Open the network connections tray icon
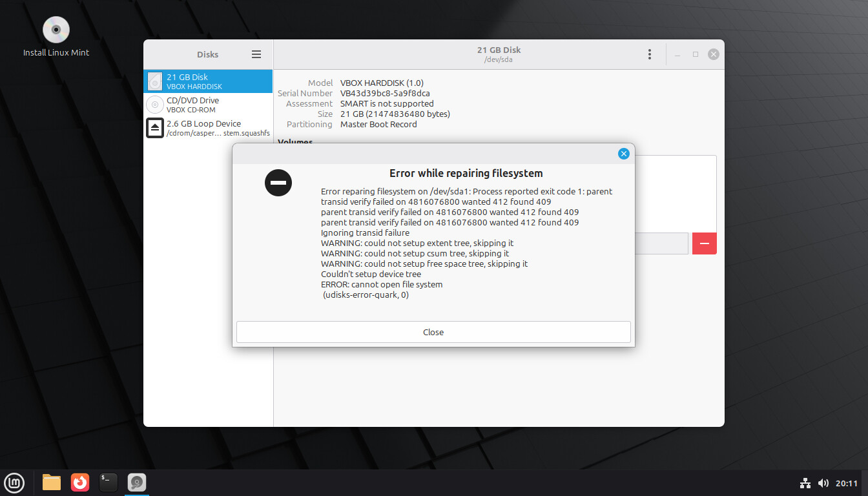 [805, 483]
